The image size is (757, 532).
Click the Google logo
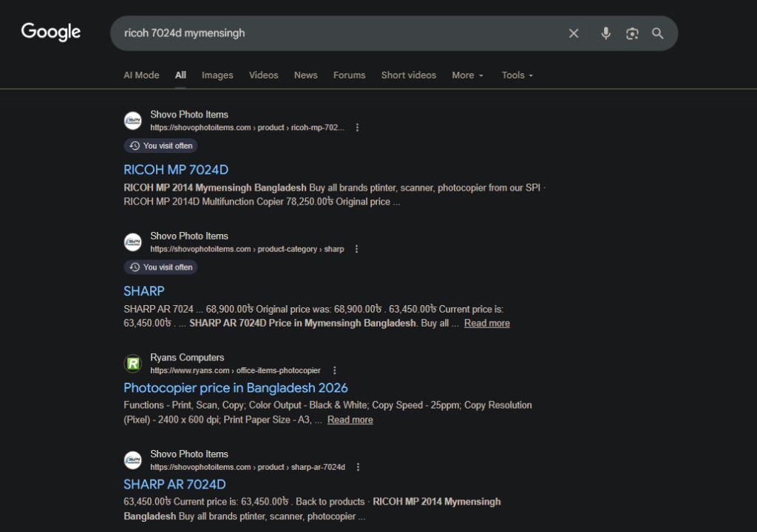(51, 33)
